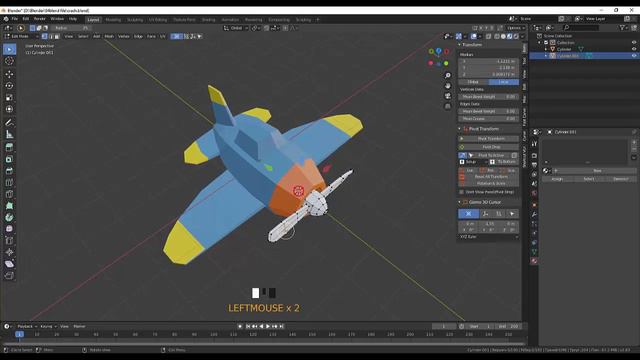Select the Select Box tool in left toolbar
640x360 pixels.
(x=9, y=49)
